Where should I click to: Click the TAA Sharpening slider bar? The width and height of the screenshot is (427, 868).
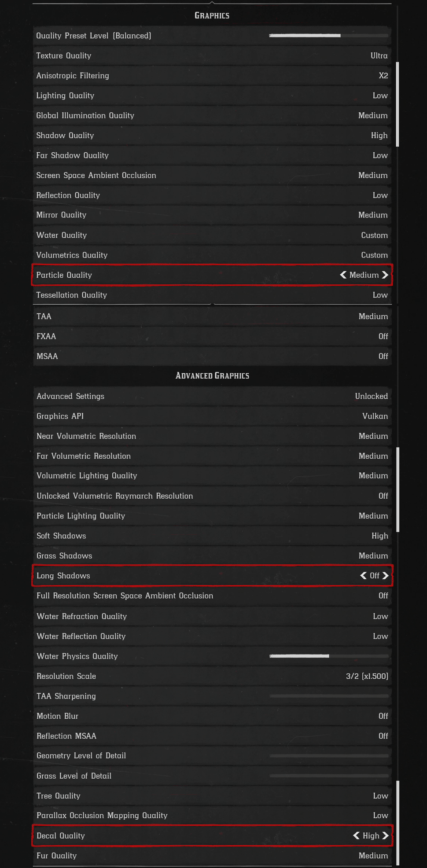(x=328, y=696)
